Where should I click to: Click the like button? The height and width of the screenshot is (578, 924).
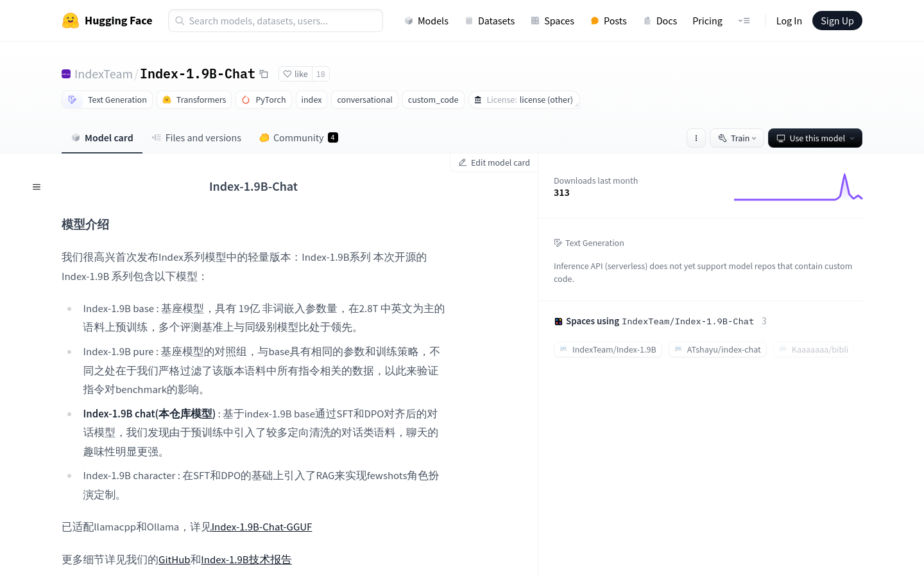coord(296,74)
